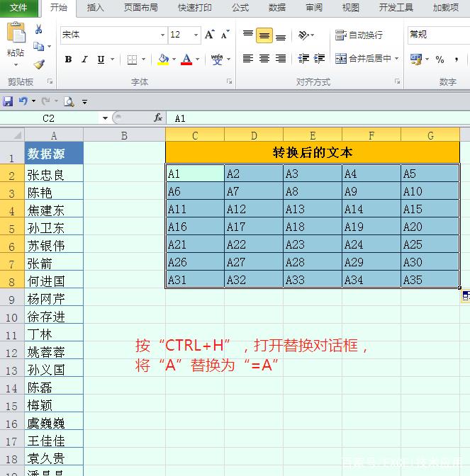Click Select All corner button
The height and width of the screenshot is (476, 470).
[12, 135]
